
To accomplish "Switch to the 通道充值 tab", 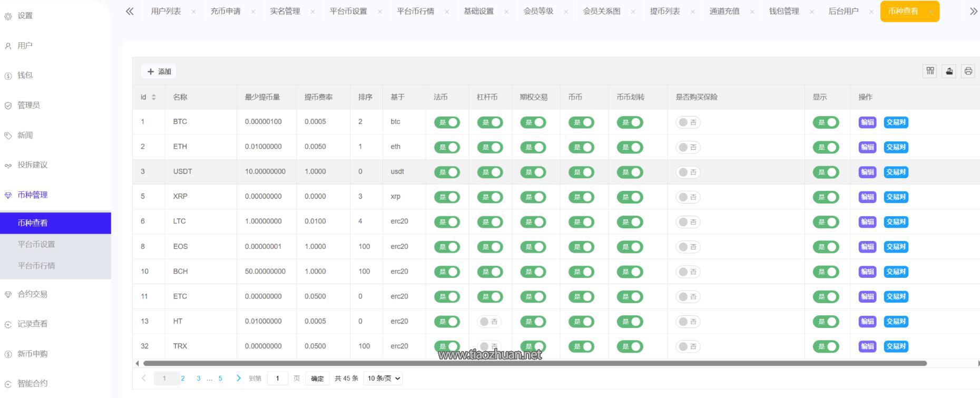I will [x=724, y=11].
